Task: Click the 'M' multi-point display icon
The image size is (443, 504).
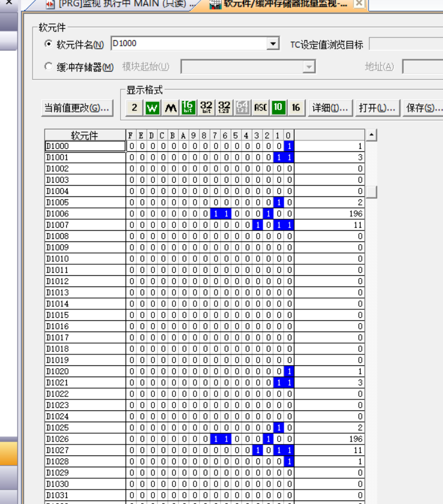Action: coord(171,108)
